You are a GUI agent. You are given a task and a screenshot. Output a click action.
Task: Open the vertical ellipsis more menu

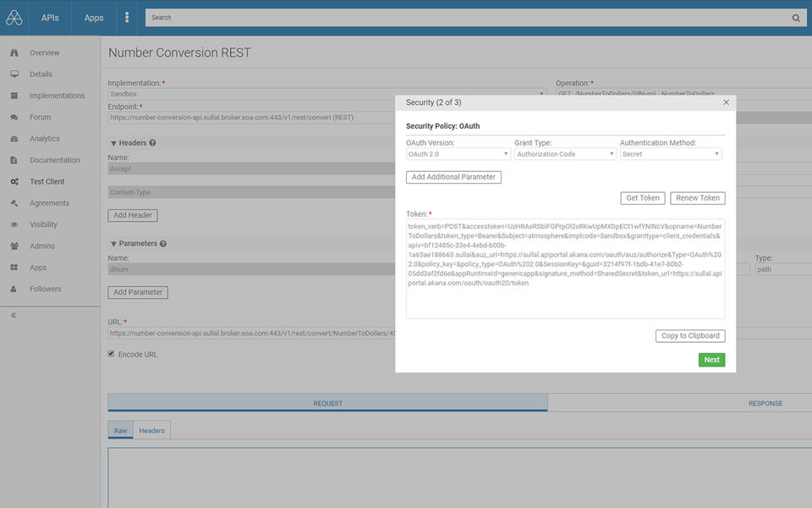click(x=127, y=18)
